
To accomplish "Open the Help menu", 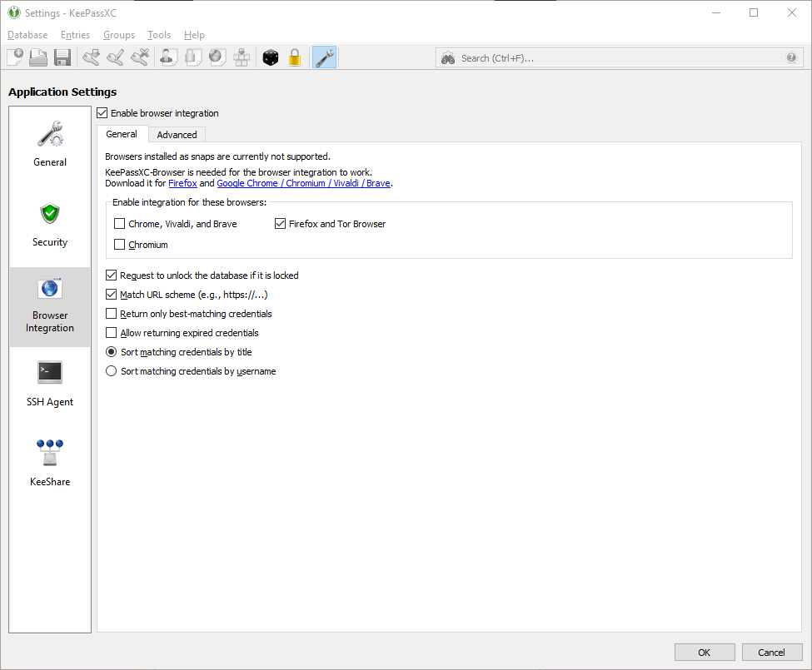I will click(194, 35).
